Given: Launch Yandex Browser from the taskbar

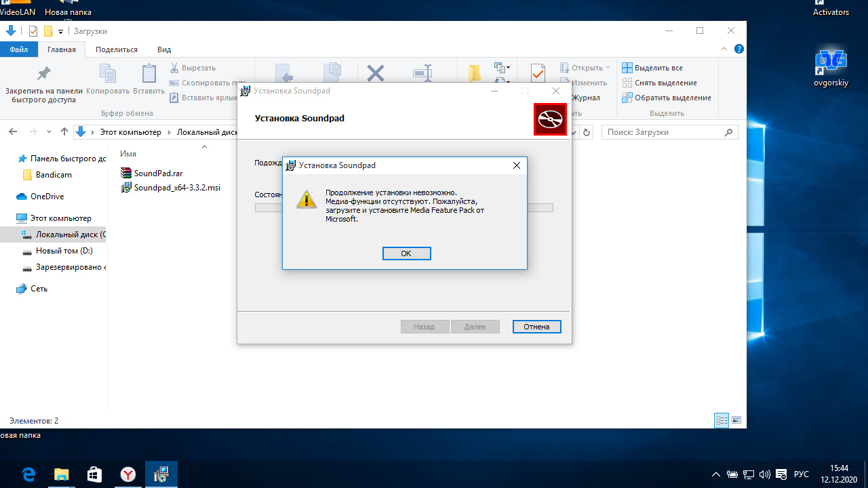Looking at the screenshot, I should coord(127,474).
